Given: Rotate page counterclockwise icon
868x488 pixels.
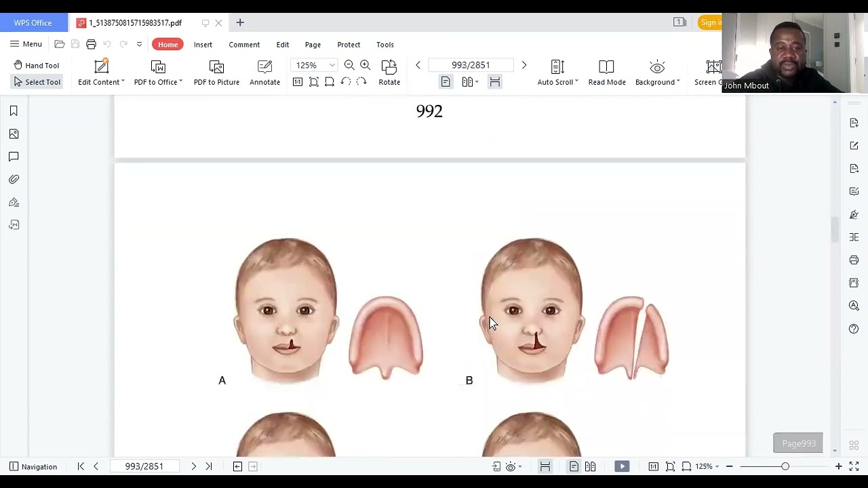Looking at the screenshot, I should point(345,82).
